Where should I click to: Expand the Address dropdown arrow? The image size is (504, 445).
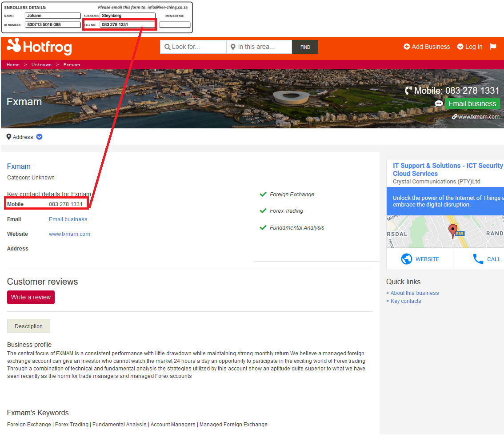40,137
